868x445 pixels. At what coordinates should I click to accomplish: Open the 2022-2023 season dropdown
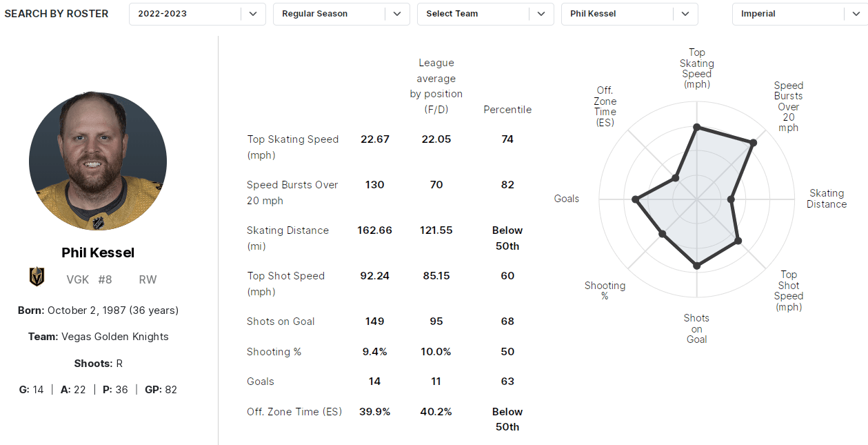click(x=186, y=14)
